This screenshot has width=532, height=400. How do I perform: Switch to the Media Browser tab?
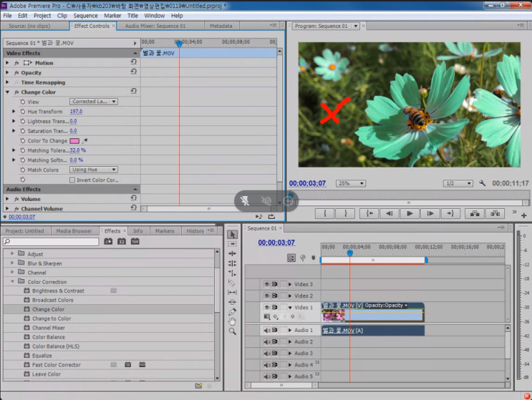coord(74,231)
